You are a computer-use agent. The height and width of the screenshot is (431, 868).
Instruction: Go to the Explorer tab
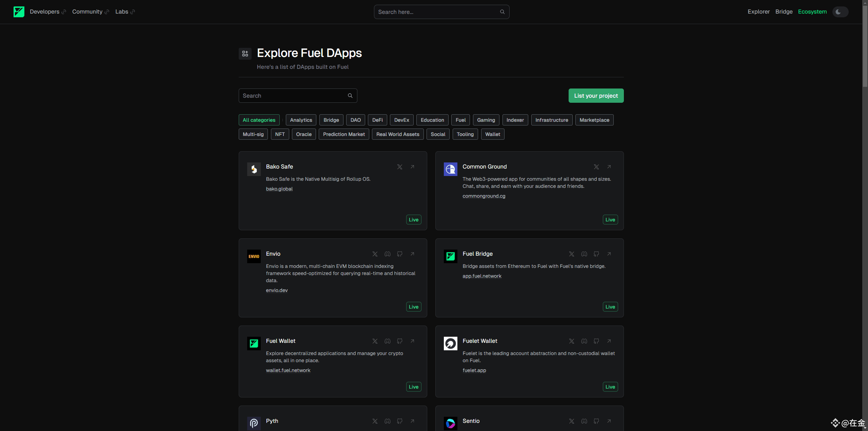[758, 12]
